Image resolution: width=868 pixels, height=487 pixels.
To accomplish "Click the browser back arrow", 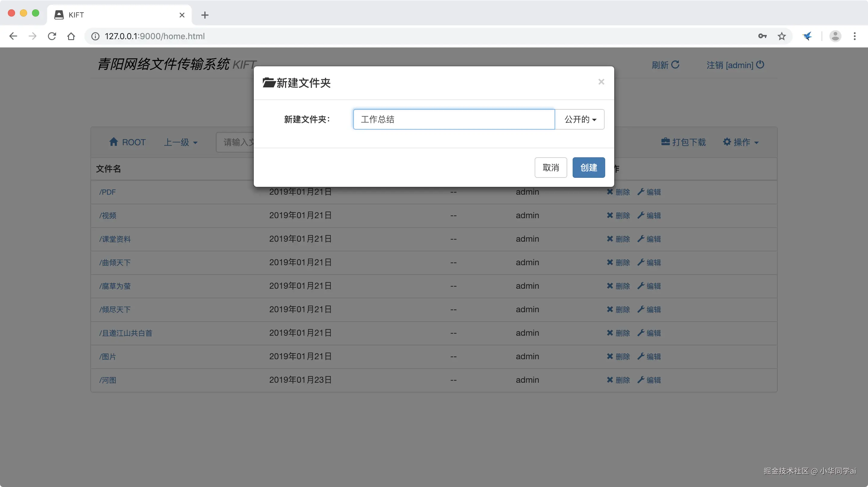I will 13,36.
